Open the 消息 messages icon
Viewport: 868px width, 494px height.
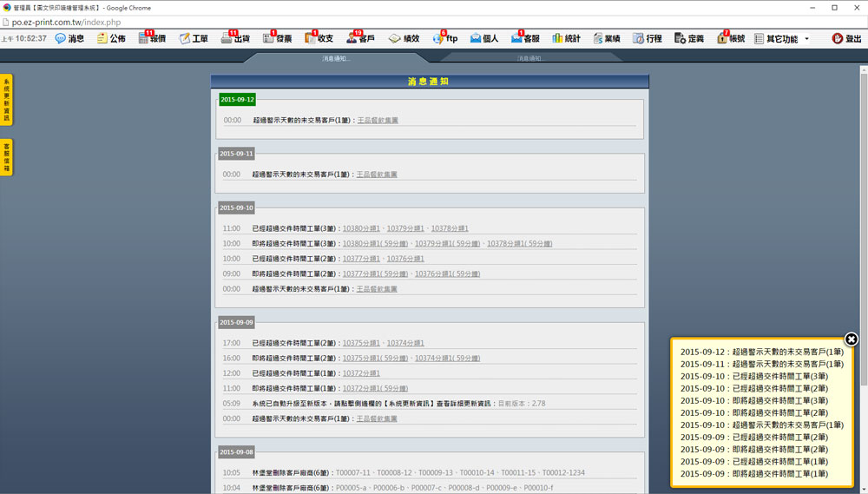pyautogui.click(x=69, y=39)
